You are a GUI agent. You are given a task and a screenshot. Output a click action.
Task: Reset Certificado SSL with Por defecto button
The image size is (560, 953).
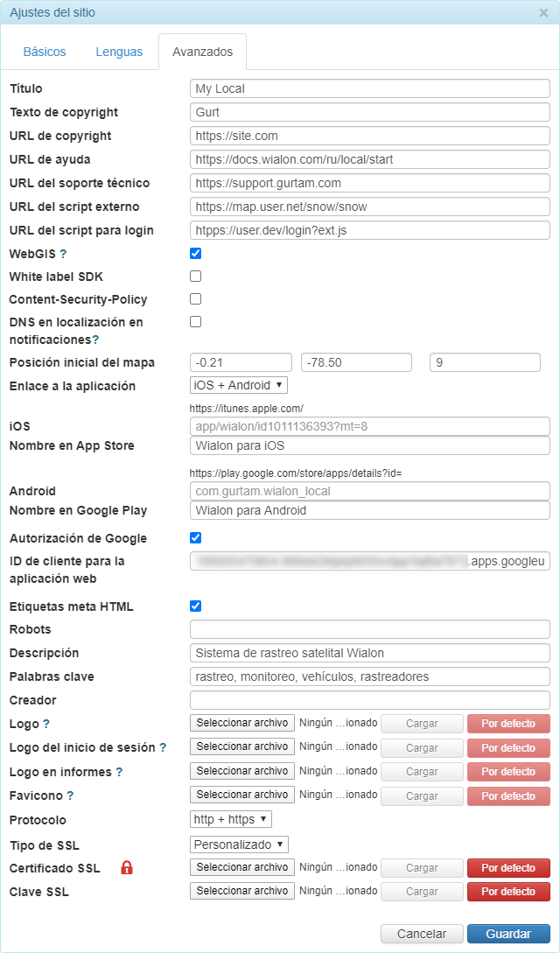tap(508, 868)
